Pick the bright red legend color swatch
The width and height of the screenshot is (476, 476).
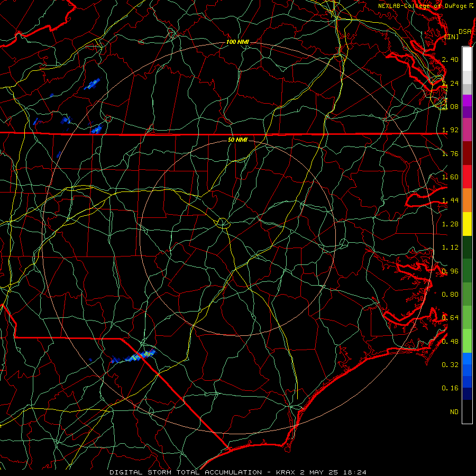coord(467,177)
